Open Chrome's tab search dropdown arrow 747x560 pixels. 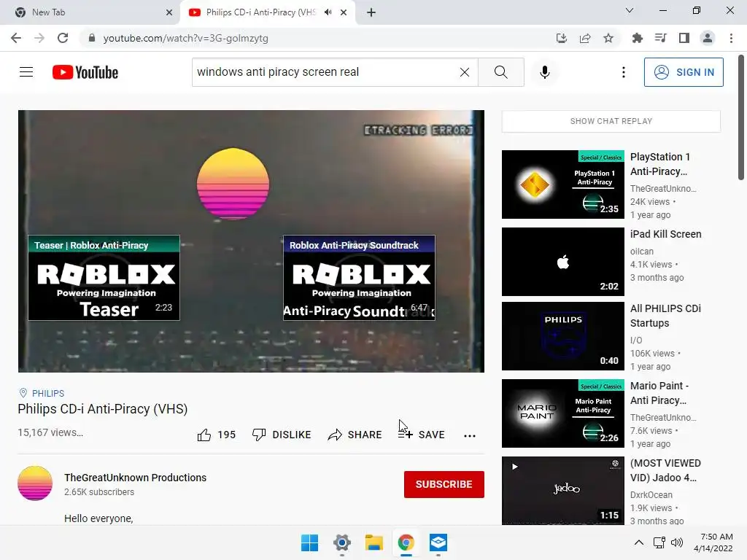point(630,10)
